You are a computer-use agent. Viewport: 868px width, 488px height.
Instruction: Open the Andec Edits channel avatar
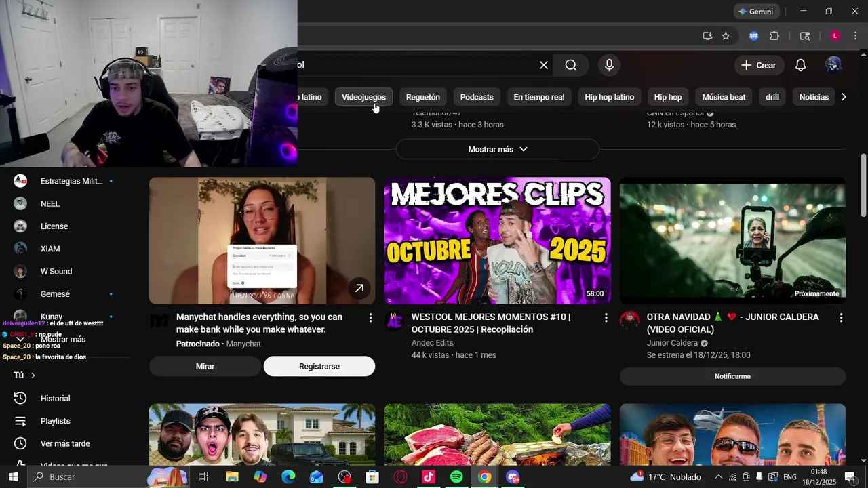(x=394, y=321)
